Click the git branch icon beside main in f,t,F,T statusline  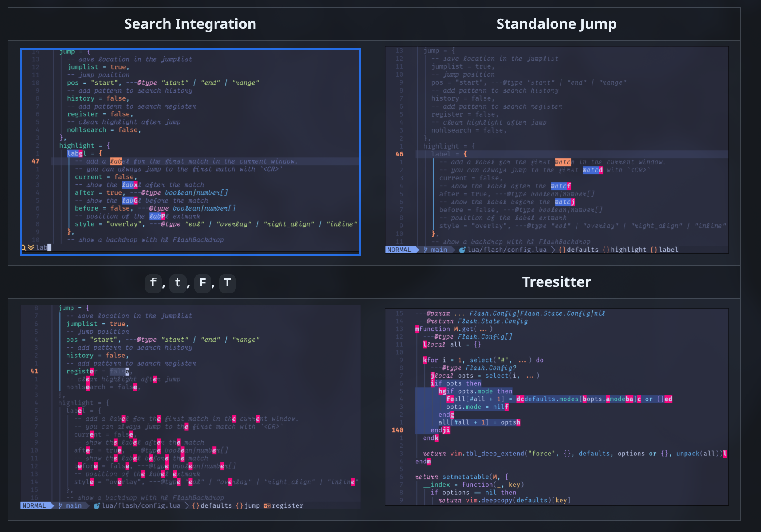61,505
